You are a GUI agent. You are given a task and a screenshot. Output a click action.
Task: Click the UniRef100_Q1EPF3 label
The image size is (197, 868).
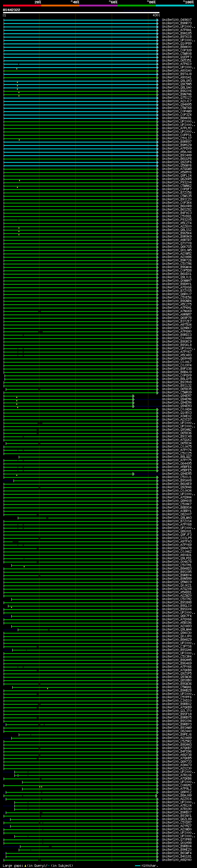(x=177, y=57)
